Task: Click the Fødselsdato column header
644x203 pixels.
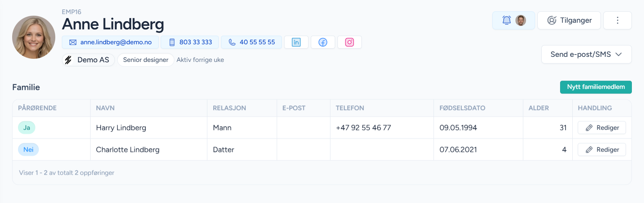Action: click(x=462, y=108)
